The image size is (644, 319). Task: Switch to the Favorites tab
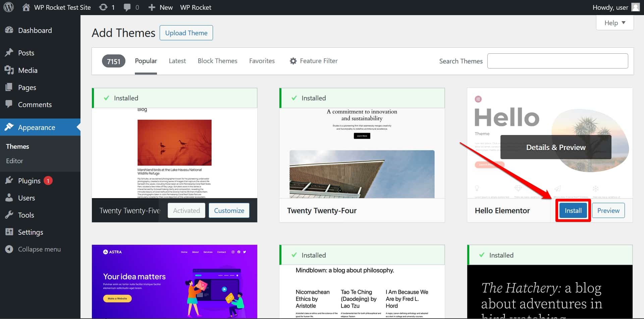click(262, 61)
